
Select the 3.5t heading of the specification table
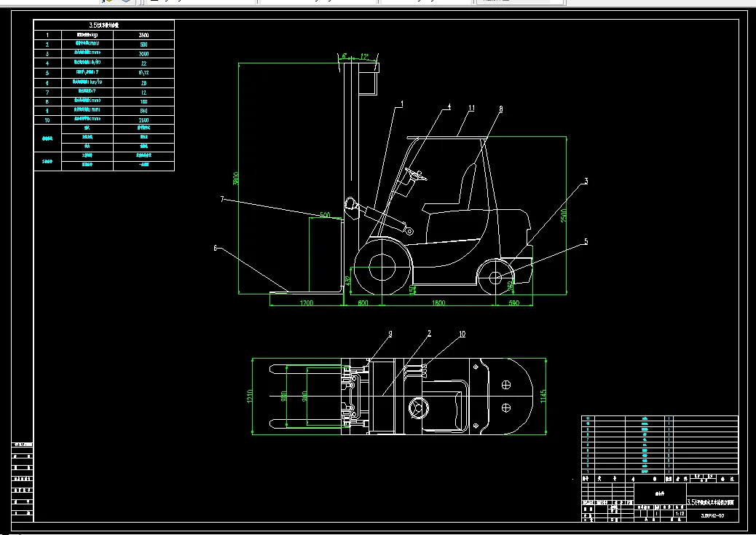[103, 25]
